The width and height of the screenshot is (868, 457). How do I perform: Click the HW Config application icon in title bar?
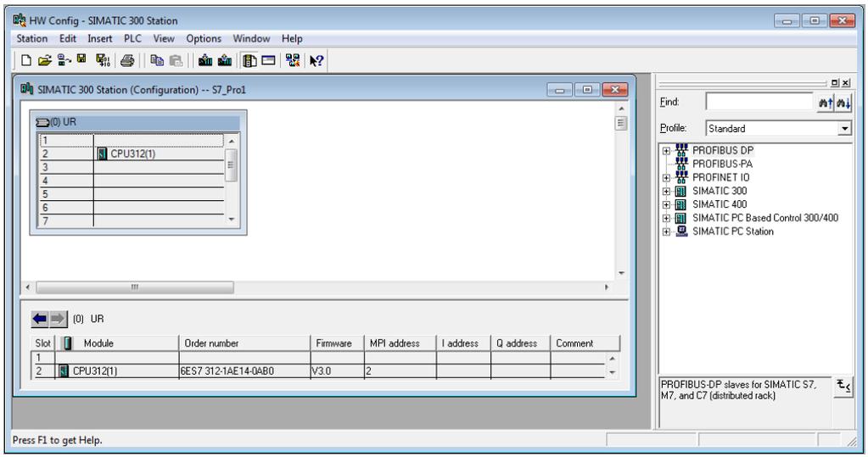tap(20, 20)
